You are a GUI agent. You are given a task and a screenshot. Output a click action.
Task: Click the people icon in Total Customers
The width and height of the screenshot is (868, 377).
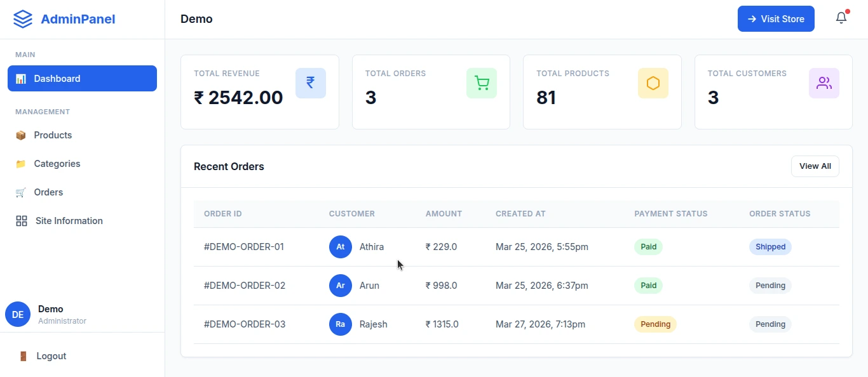(x=824, y=83)
